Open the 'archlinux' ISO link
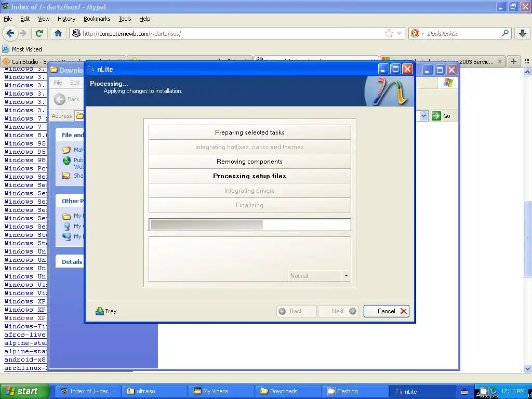The width and height of the screenshot is (532, 399). tap(25, 368)
